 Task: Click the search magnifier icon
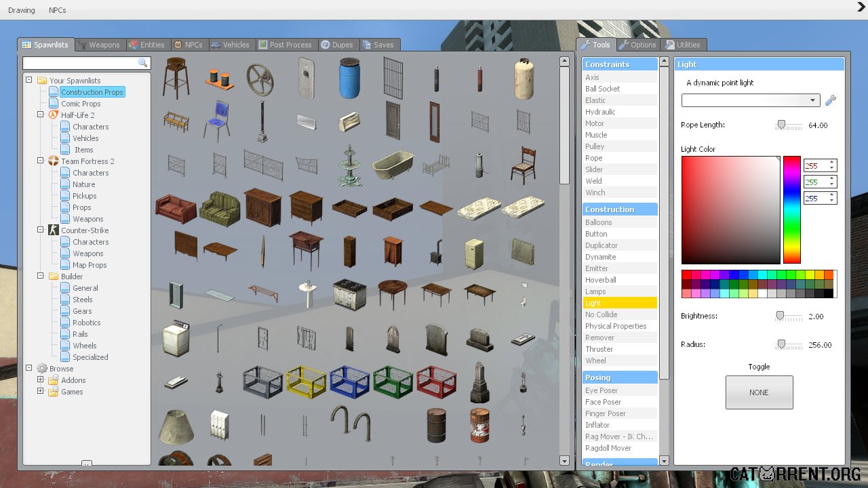pyautogui.click(x=142, y=62)
